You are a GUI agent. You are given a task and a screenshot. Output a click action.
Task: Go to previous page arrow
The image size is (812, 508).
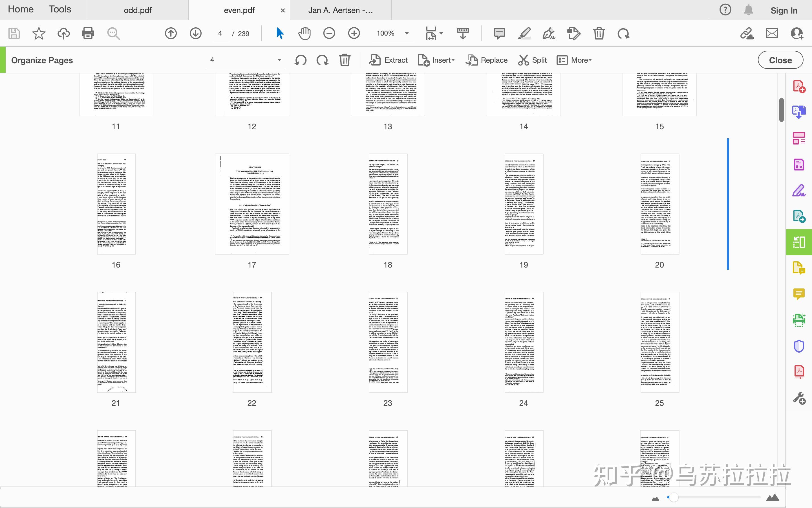tap(171, 33)
